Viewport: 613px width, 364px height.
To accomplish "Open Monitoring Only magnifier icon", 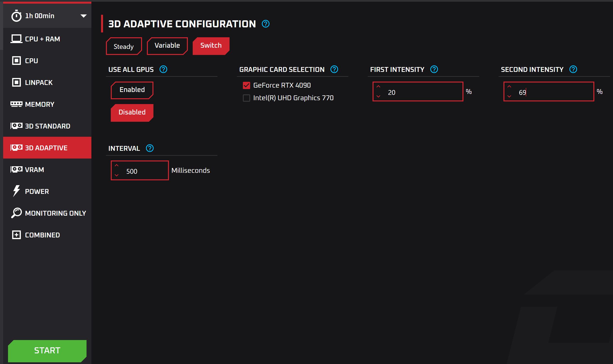I will pyautogui.click(x=16, y=213).
